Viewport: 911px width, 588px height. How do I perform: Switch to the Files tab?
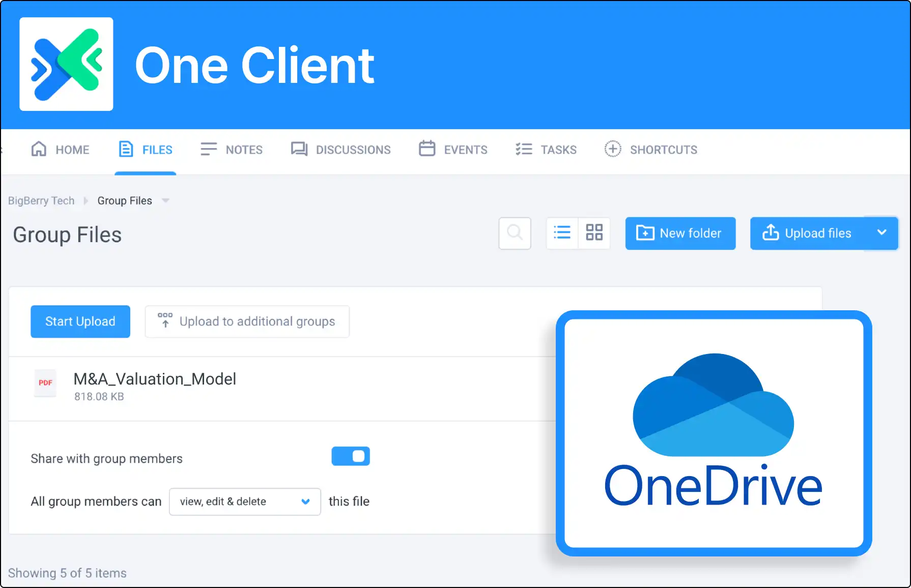pos(146,150)
